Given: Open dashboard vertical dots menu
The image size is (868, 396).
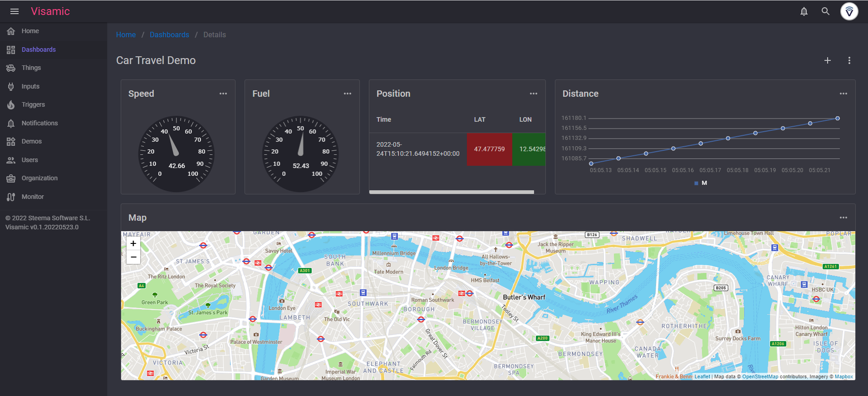Looking at the screenshot, I should (849, 60).
